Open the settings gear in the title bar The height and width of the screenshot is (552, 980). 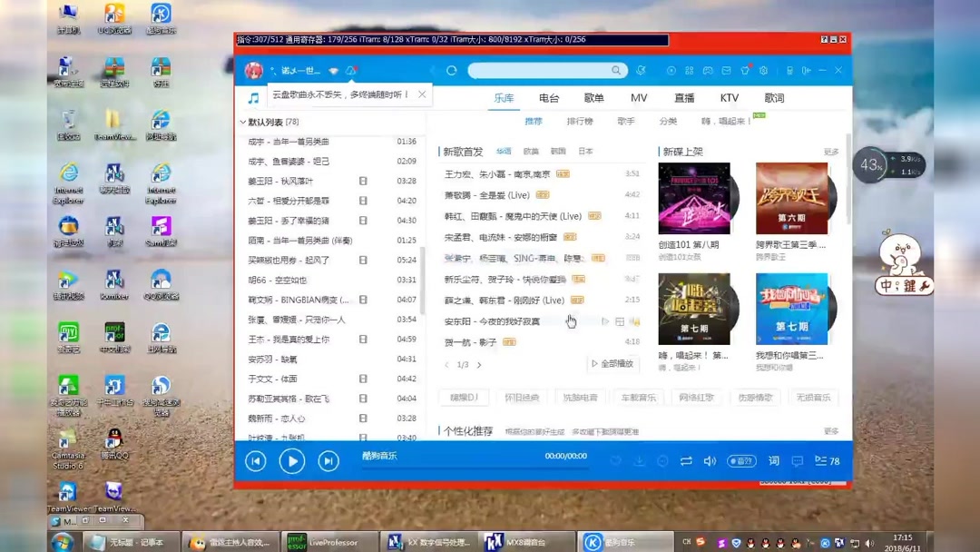pyautogui.click(x=764, y=70)
